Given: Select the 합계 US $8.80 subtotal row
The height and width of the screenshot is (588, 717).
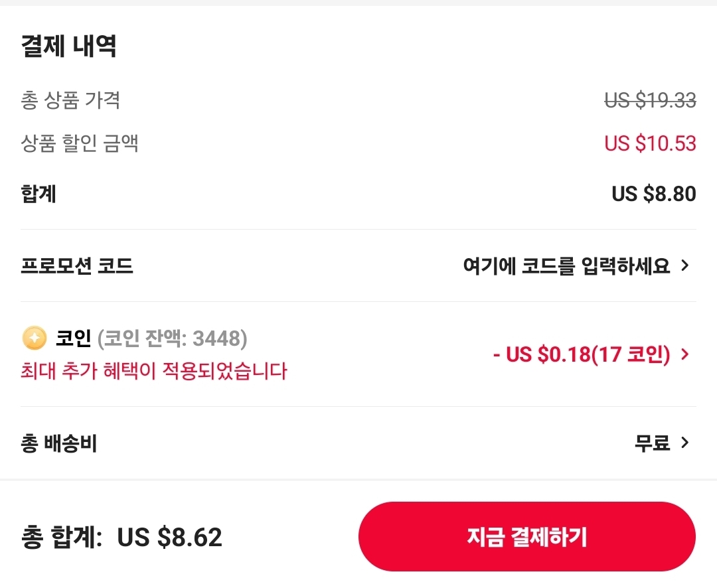Looking at the screenshot, I should tap(358, 194).
